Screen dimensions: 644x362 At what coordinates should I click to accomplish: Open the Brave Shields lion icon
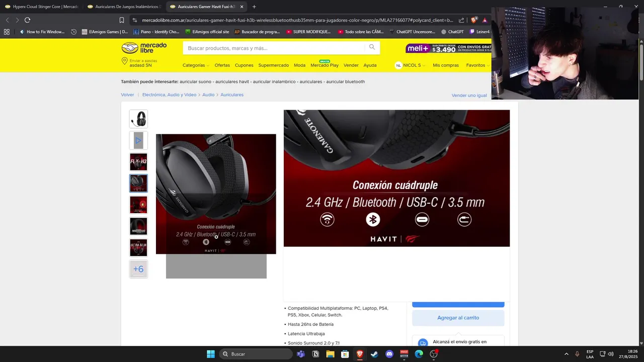(473, 20)
